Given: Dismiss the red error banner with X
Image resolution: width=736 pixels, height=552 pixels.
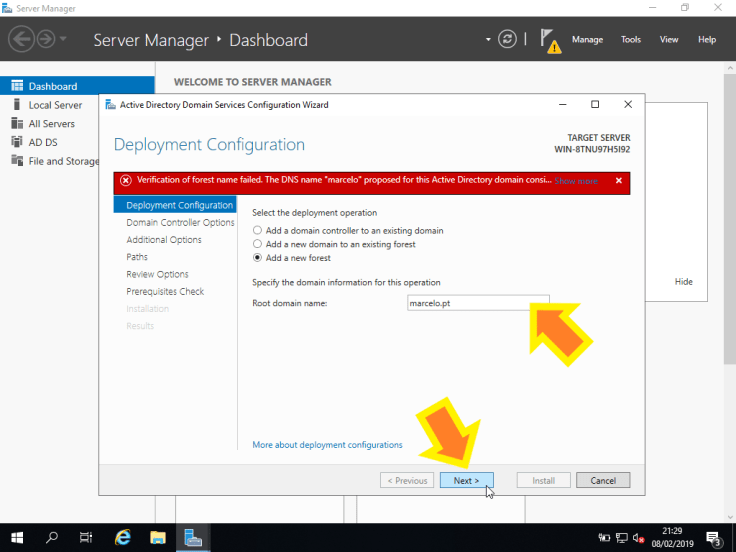Looking at the screenshot, I should (618, 181).
